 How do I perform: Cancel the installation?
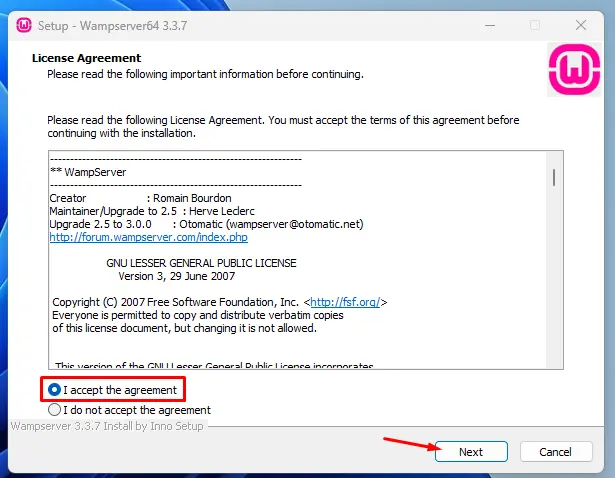pyautogui.click(x=557, y=452)
